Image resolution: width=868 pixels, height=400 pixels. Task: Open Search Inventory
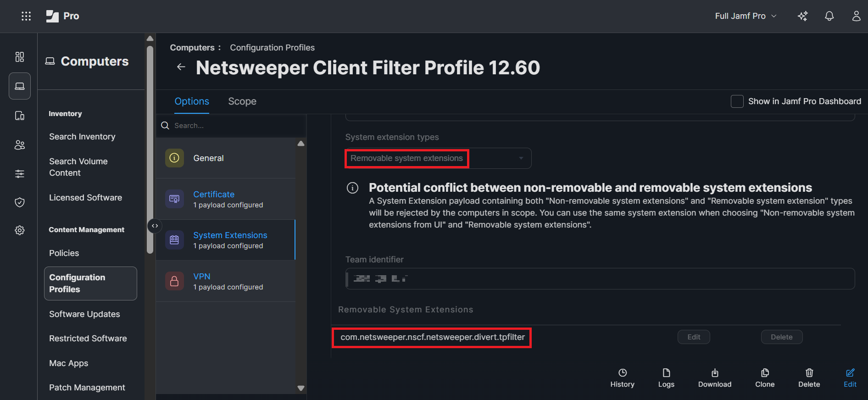coord(82,137)
